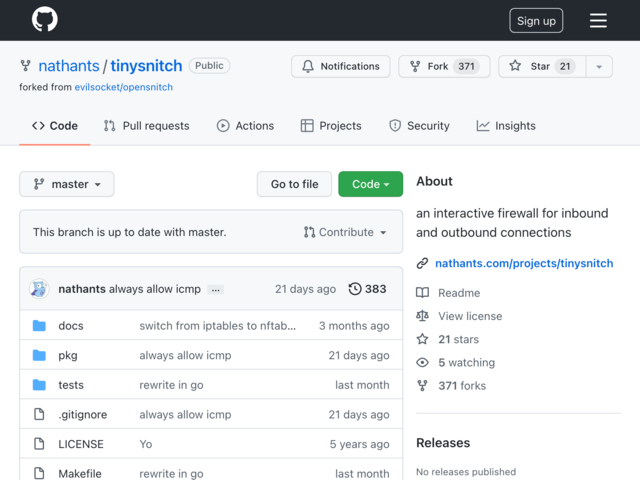
Task: Open the Releases heading link
Action: pos(443,443)
